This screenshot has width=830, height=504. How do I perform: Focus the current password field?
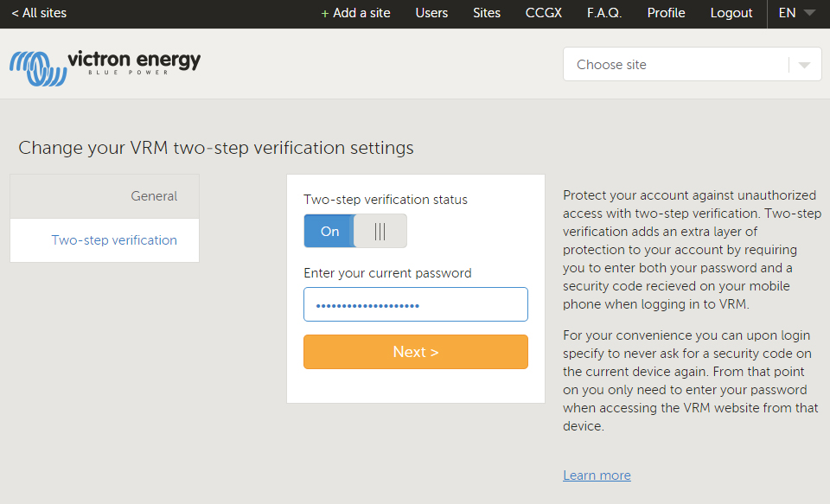pyautogui.click(x=415, y=305)
